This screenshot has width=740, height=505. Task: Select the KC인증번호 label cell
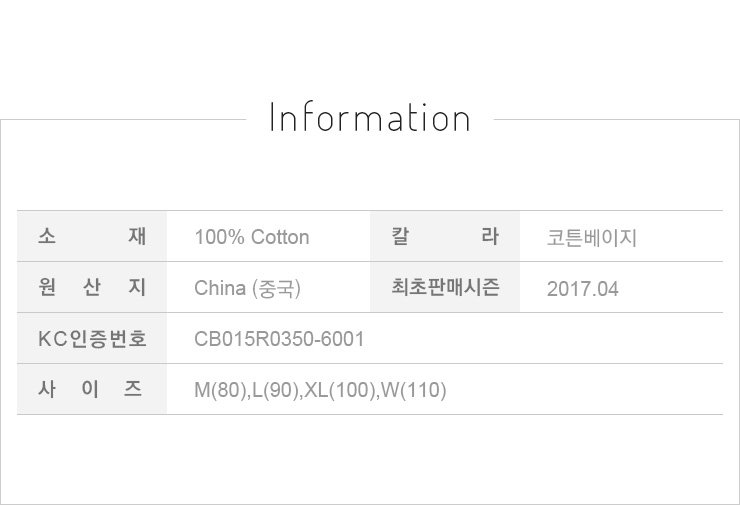click(x=92, y=339)
